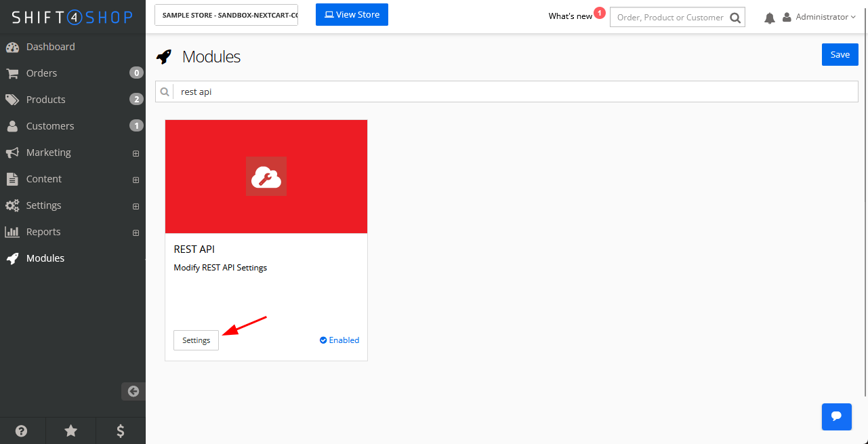Click the Modify REST API Settings text
The height and width of the screenshot is (444, 868).
(220, 268)
